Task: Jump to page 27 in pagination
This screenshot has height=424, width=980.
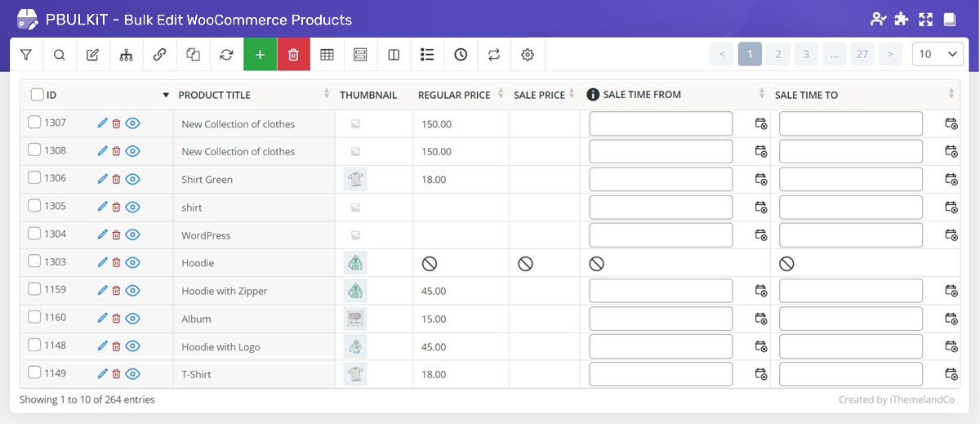Action: pos(862,55)
